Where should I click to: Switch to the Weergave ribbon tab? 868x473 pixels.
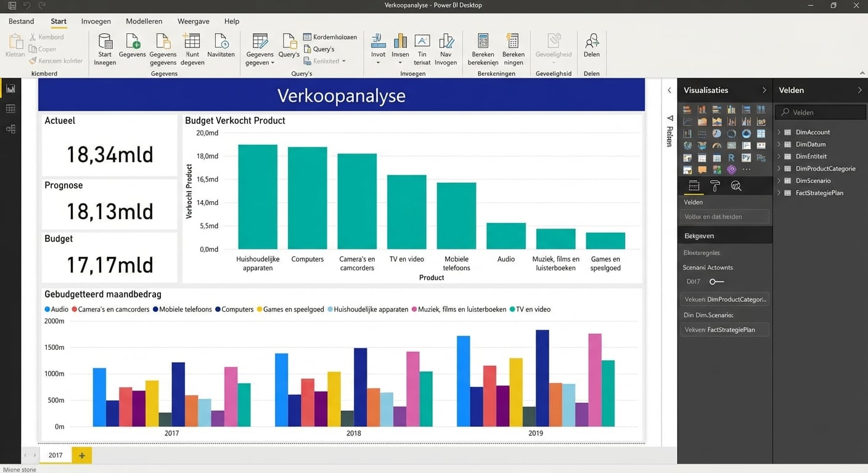point(193,21)
